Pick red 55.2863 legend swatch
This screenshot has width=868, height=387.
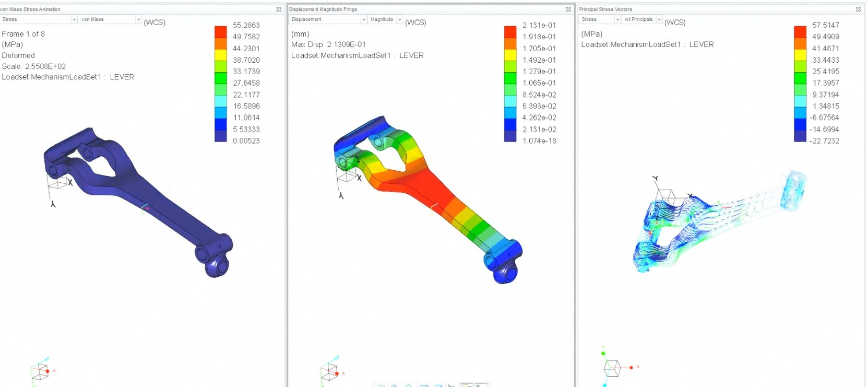tap(220, 31)
